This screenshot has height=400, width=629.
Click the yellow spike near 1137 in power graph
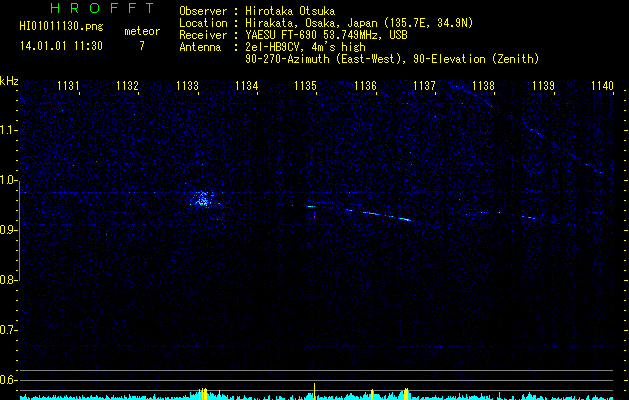coord(406,393)
